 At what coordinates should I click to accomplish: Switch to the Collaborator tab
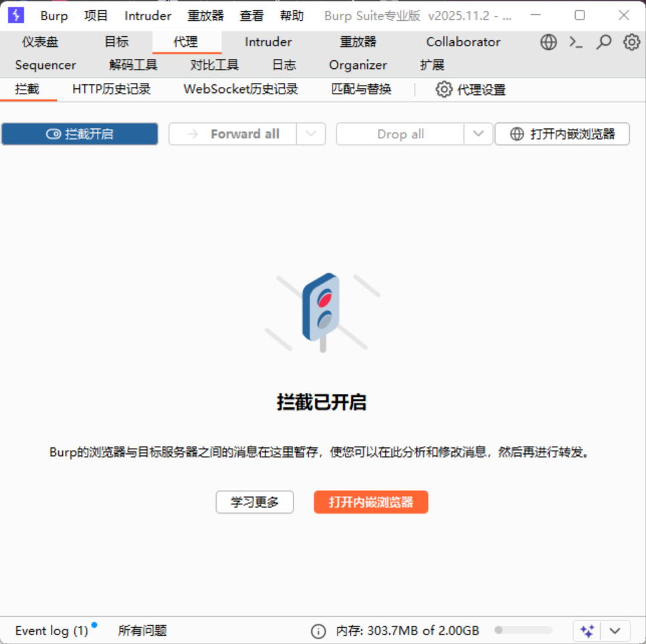click(463, 42)
